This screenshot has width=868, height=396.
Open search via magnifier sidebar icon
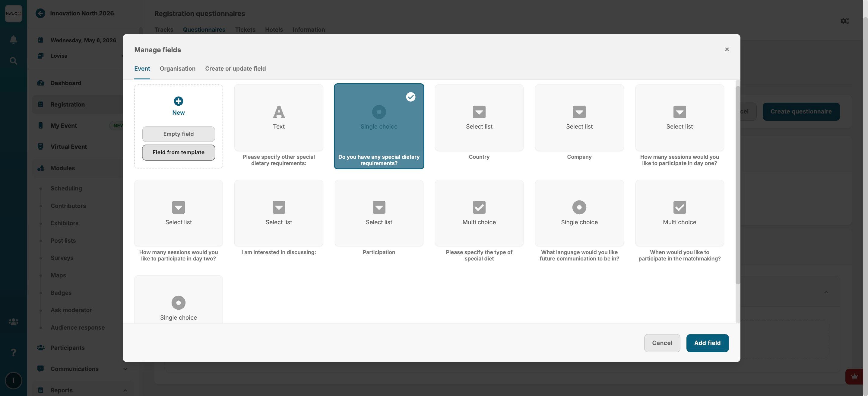click(x=13, y=61)
